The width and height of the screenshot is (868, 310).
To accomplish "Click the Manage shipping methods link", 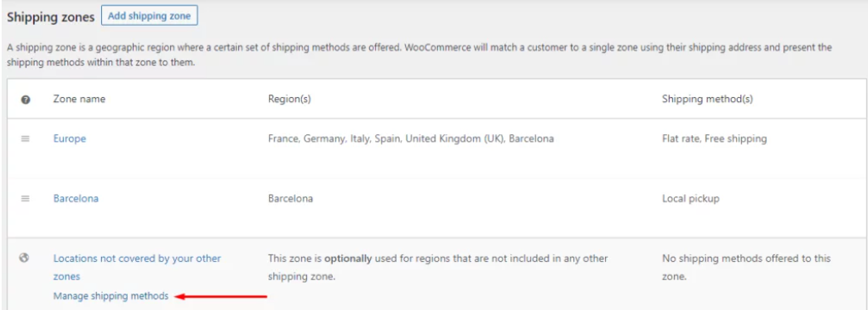I will tap(110, 296).
